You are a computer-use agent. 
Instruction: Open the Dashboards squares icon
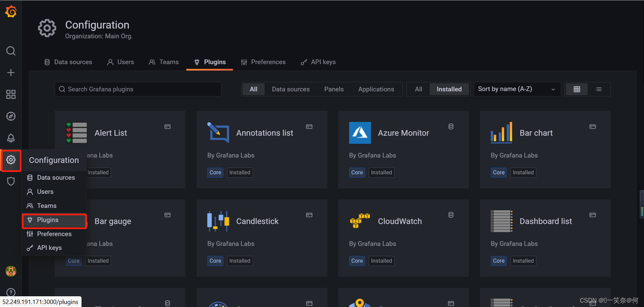tap(11, 94)
